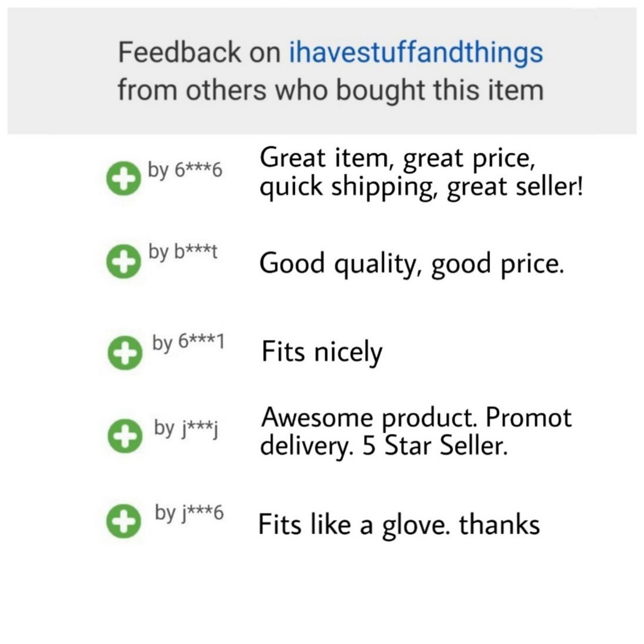Viewport: 644px width, 644px height.
Task: Click the green plus icon beside j***6
Action: (124, 520)
